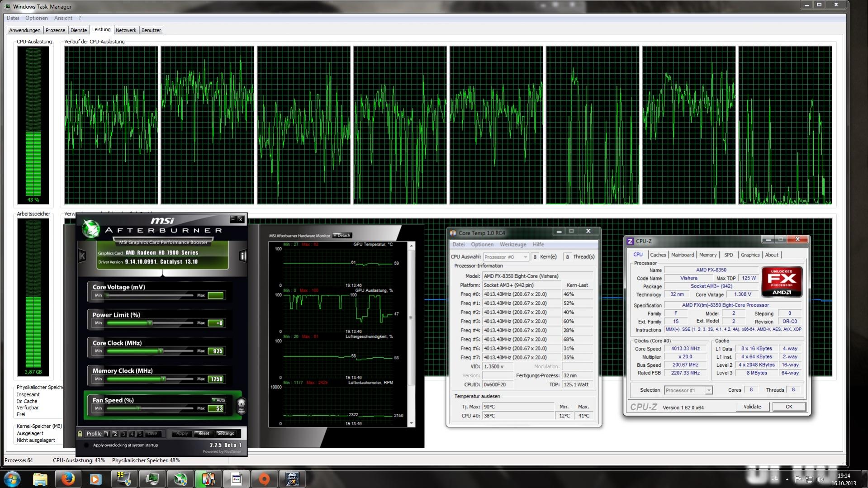The image size is (868, 488).
Task: Open the Datei menu in Task Manager
Action: [13, 18]
